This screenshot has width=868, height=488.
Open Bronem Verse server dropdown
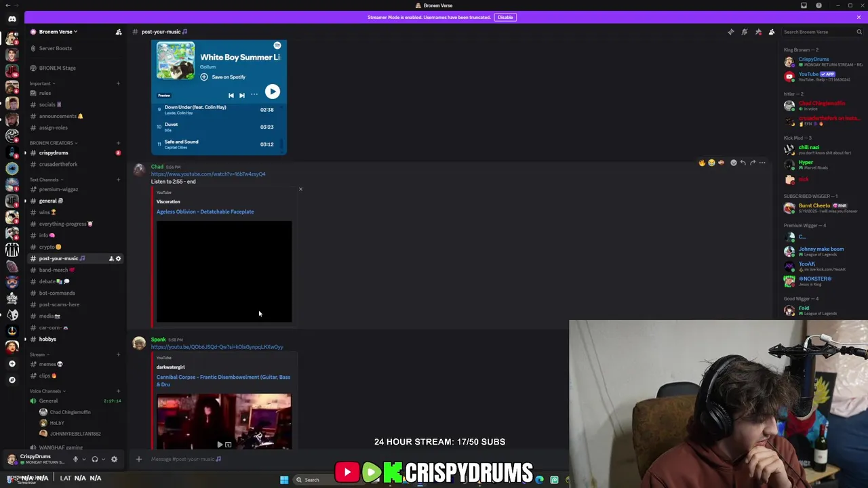(58, 32)
